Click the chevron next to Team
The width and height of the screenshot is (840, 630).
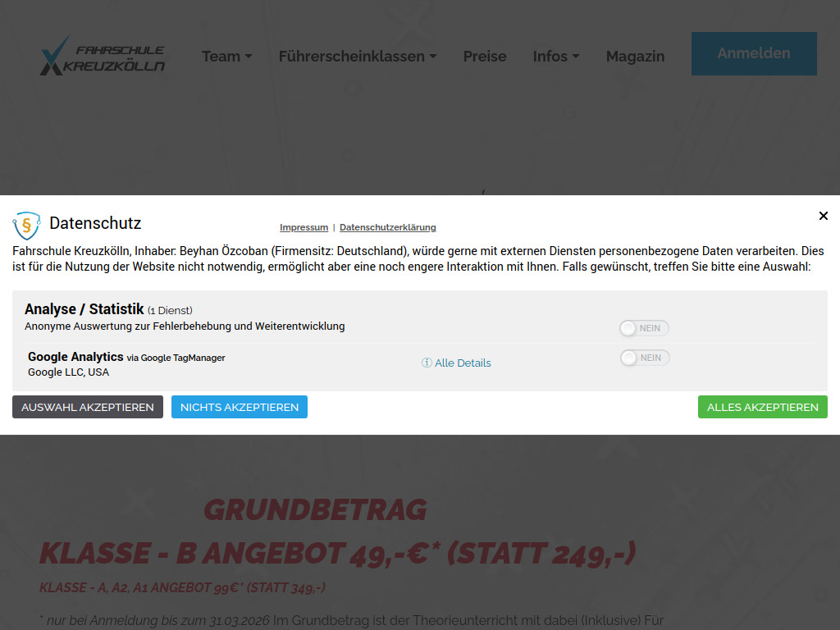[x=248, y=57]
